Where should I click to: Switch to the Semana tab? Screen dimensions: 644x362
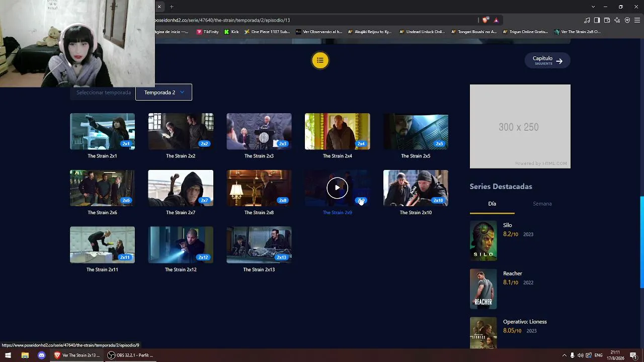542,204
